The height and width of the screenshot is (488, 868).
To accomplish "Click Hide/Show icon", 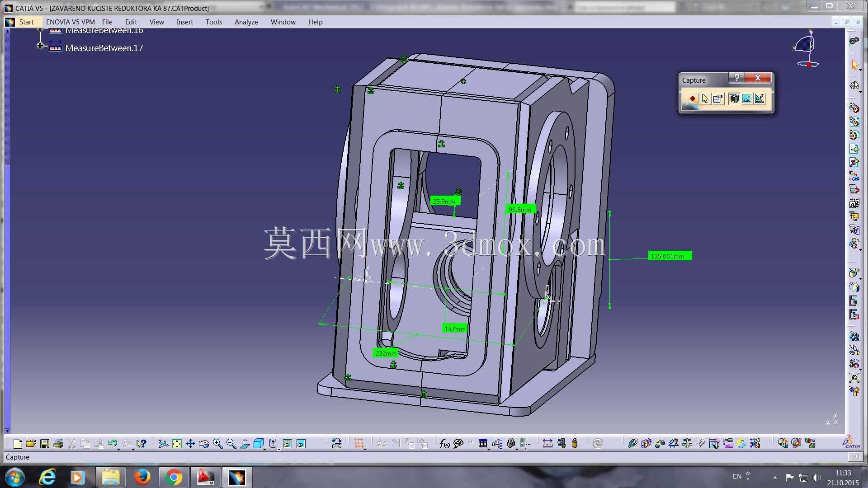I will pos(287,444).
